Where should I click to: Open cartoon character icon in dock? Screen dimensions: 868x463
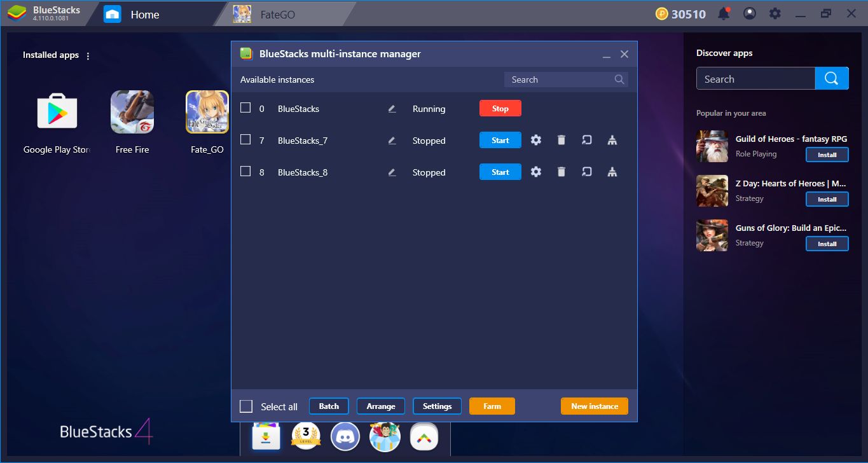tap(385, 436)
